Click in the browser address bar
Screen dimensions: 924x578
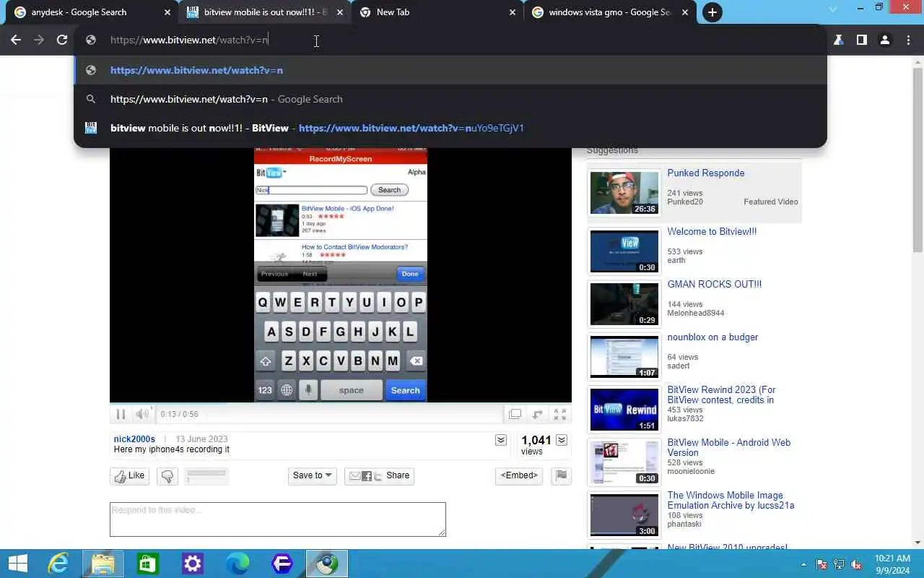[x=450, y=40]
